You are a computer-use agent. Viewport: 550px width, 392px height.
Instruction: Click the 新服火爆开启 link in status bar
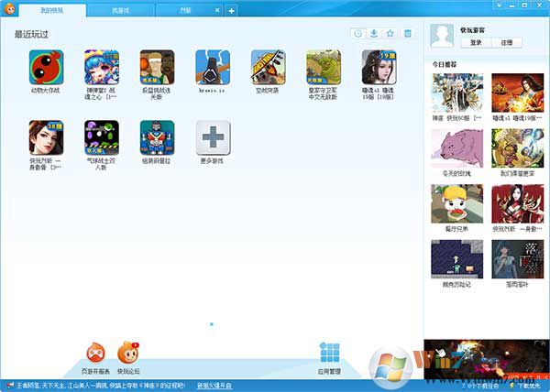coord(214,386)
